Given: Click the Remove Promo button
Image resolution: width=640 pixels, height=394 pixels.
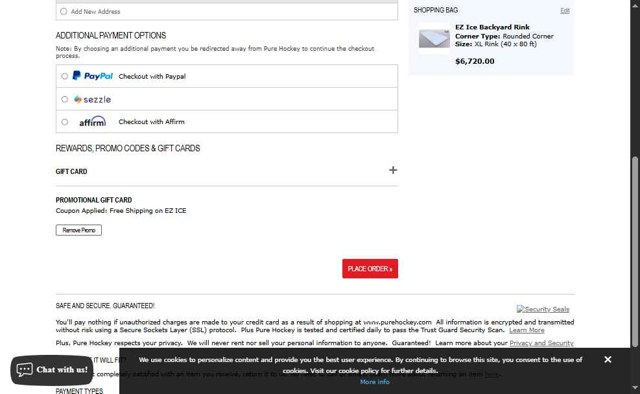Looking at the screenshot, I should [79, 230].
